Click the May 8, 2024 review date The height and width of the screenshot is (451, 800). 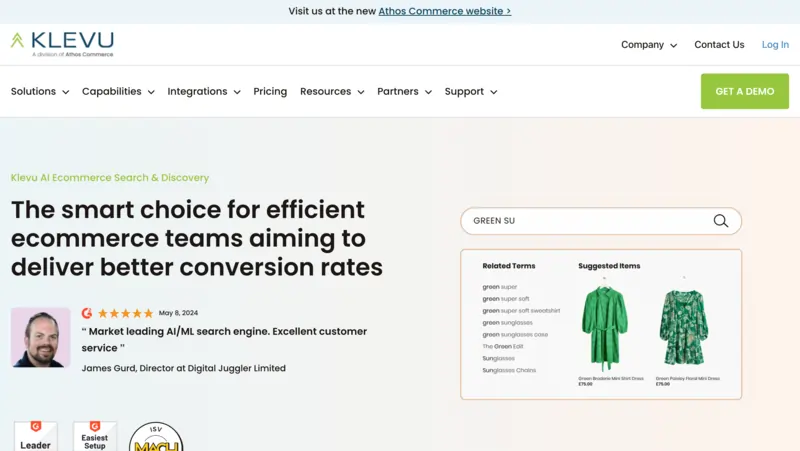pyautogui.click(x=178, y=313)
